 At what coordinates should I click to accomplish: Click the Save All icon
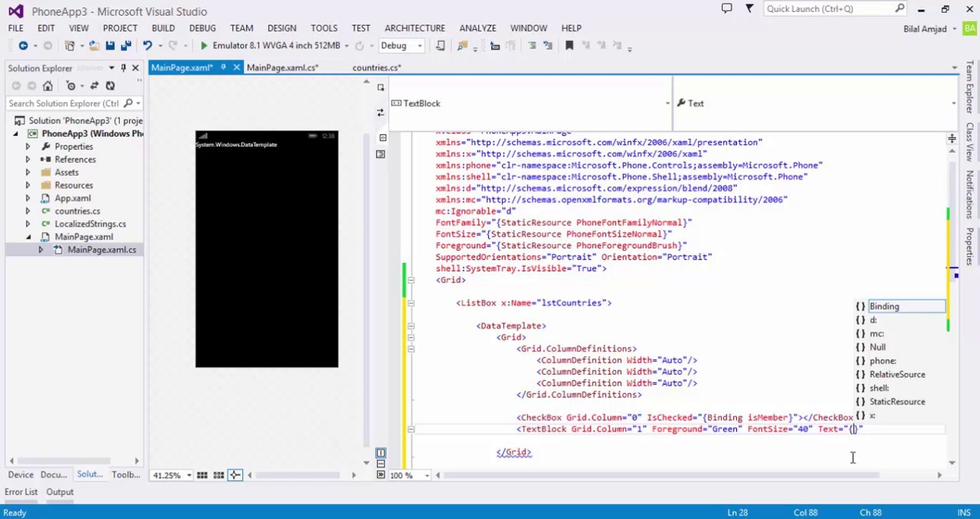tap(125, 45)
